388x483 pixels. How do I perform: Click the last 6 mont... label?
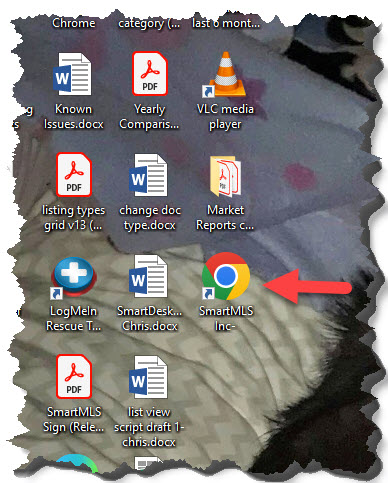226,23
